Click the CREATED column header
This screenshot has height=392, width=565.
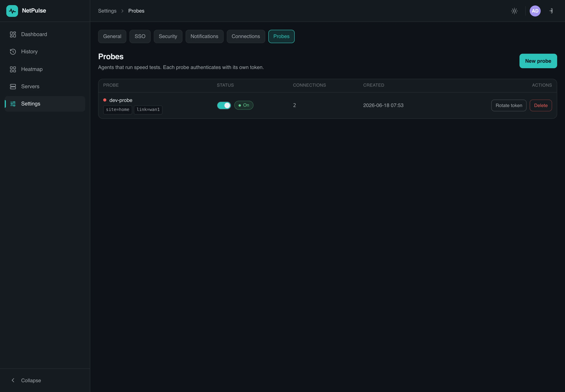click(x=374, y=85)
